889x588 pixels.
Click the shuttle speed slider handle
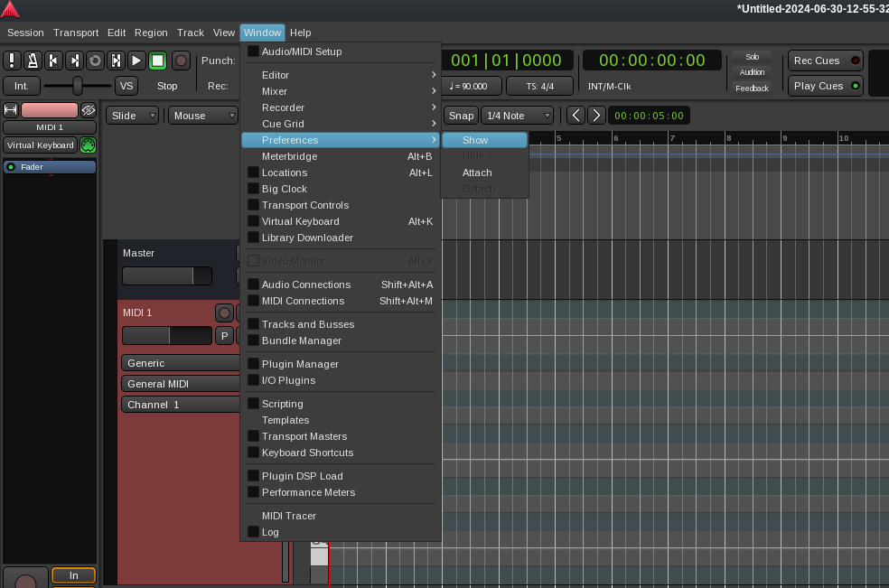coord(78,86)
